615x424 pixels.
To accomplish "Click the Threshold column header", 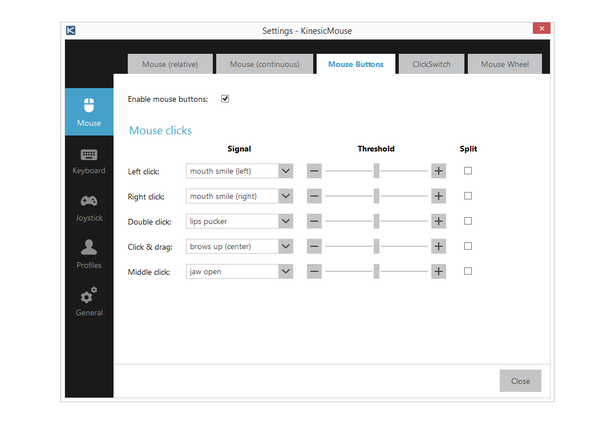I will pyautogui.click(x=376, y=149).
